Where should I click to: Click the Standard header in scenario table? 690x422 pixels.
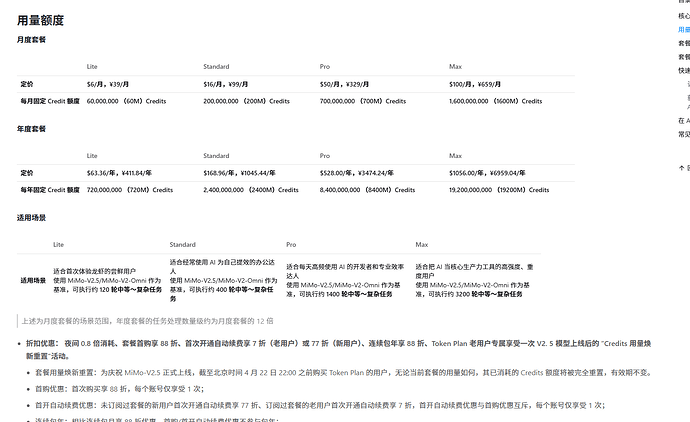point(183,245)
